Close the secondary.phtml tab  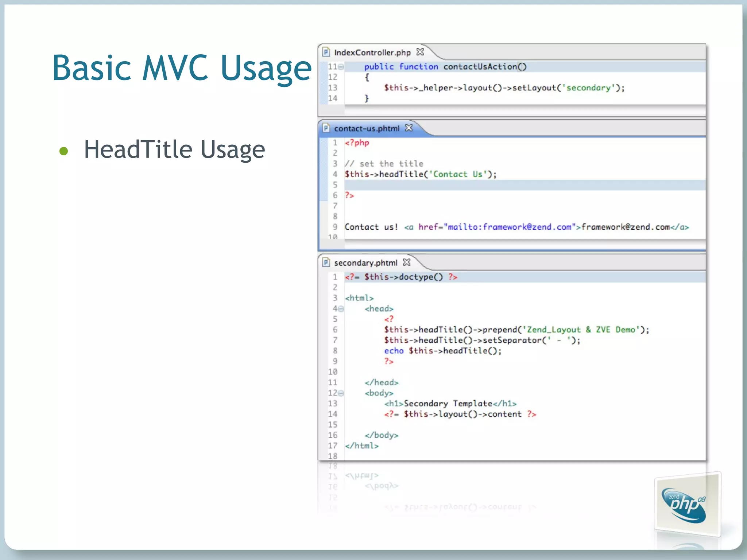point(407,262)
